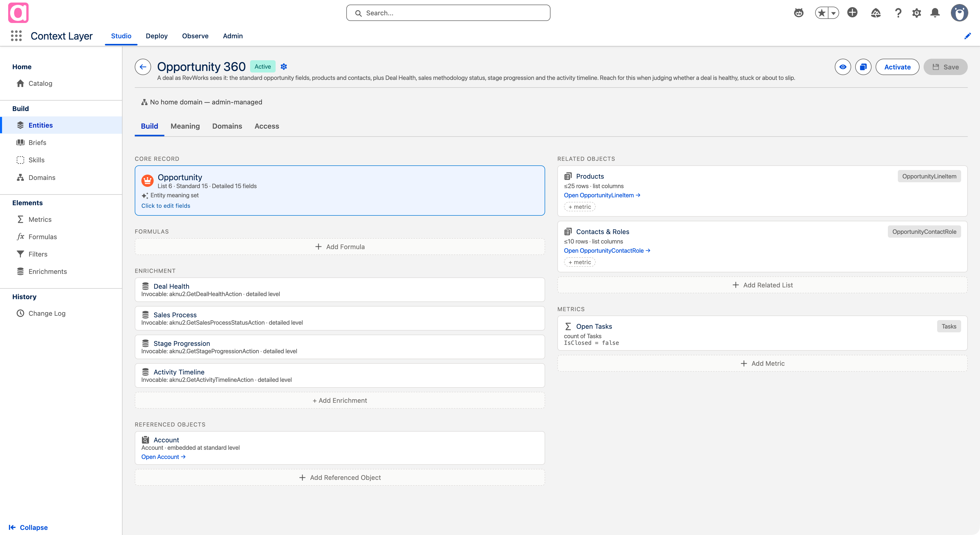Switch to the Observe tab
980x535 pixels.
[195, 36]
